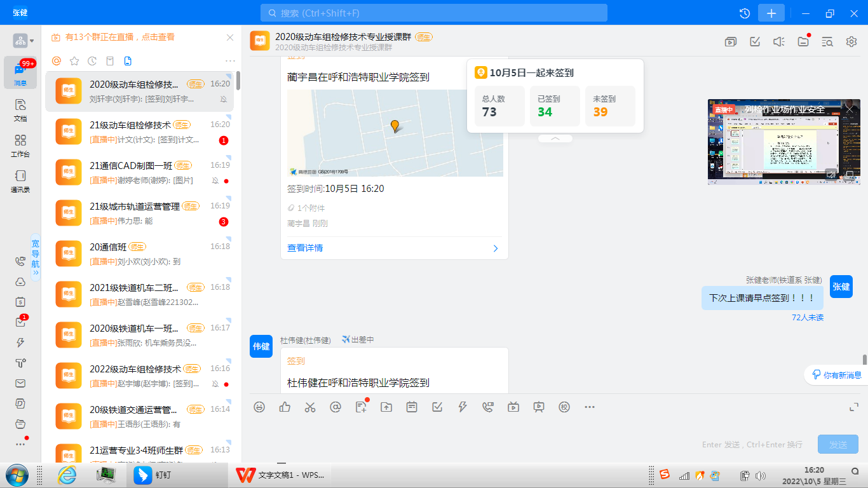The width and height of the screenshot is (868, 488).
Task: Click the search box at top
Action: pos(434,13)
